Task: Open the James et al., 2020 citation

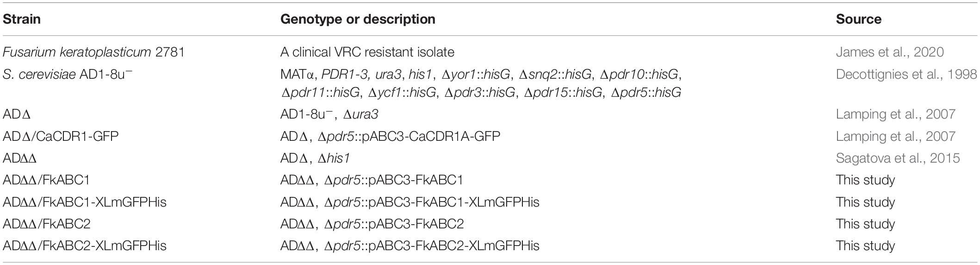Action: point(890,52)
